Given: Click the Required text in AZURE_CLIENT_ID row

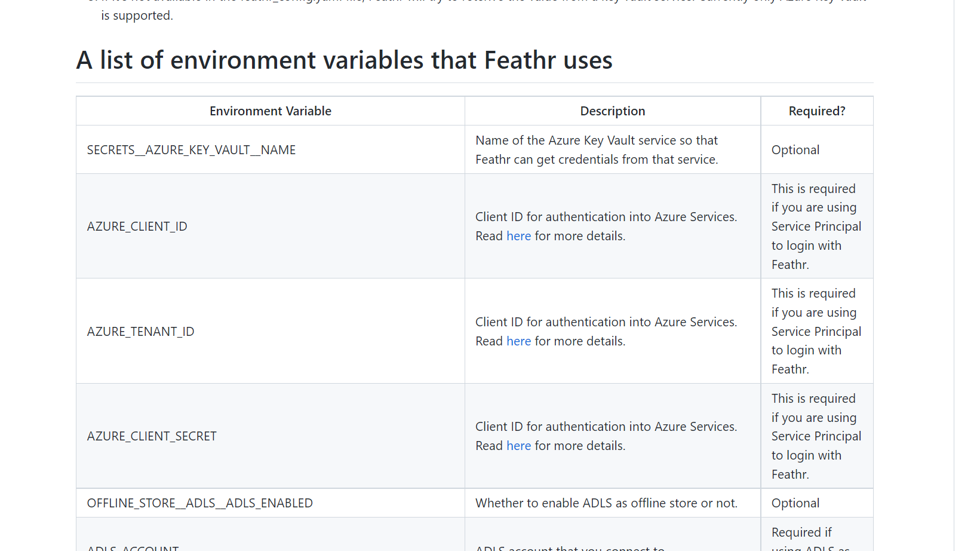Looking at the screenshot, I should point(816,226).
